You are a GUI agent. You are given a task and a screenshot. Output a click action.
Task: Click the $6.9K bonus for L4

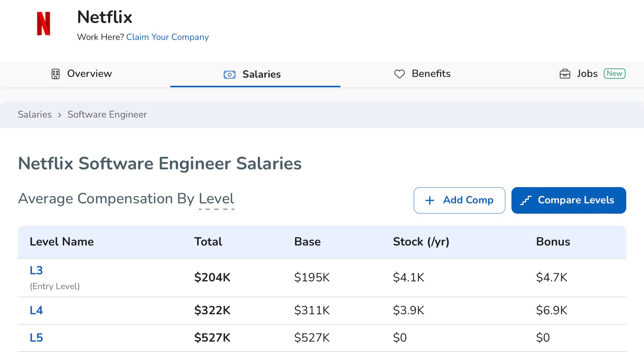coord(552,310)
